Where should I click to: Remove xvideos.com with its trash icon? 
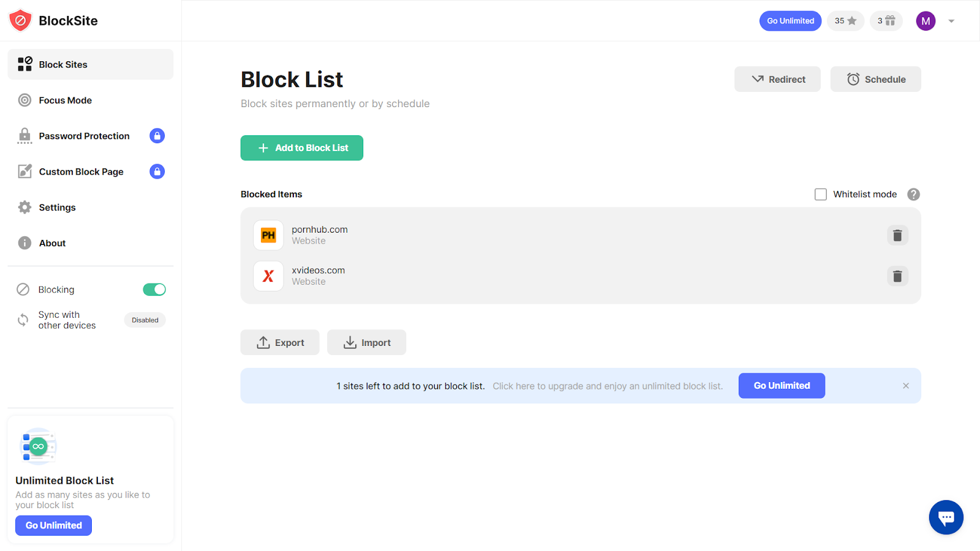[897, 276]
